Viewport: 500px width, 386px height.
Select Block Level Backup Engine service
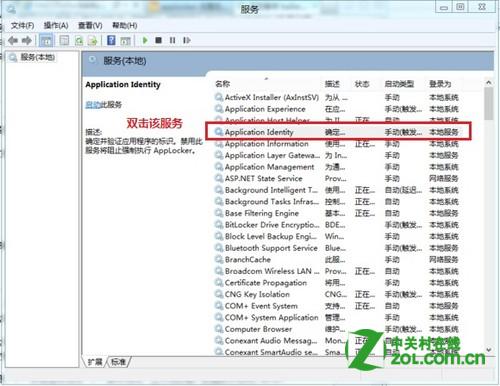click(337, 236)
